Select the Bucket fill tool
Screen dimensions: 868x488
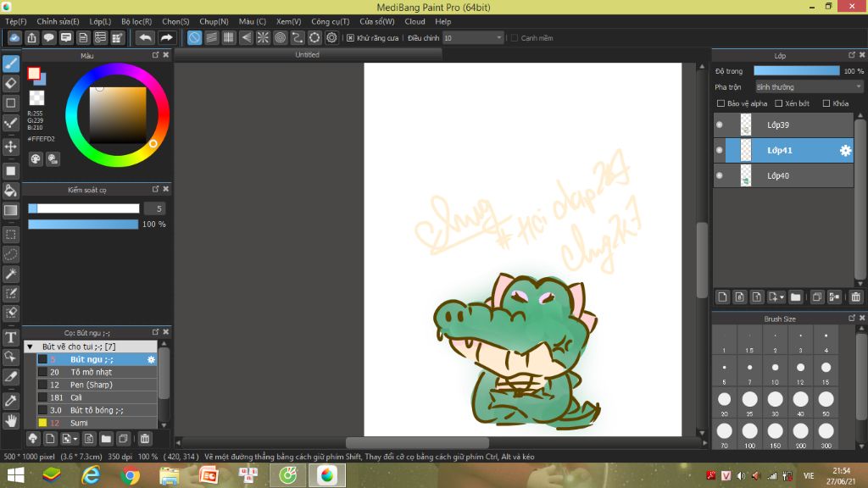tap(11, 191)
